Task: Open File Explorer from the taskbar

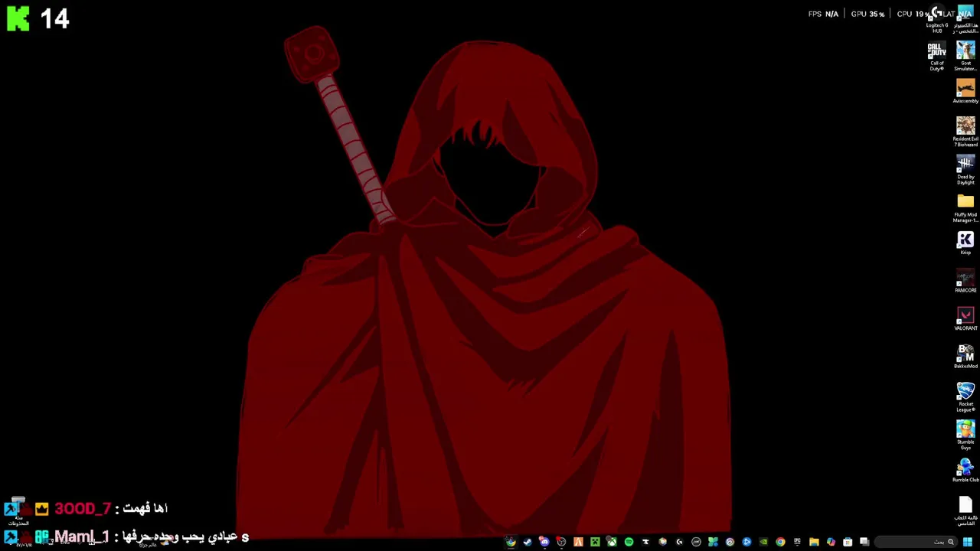Action: pyautogui.click(x=814, y=542)
